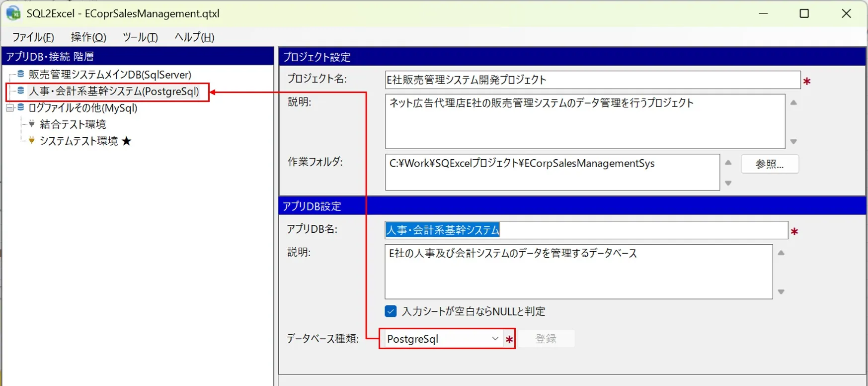868x386 pixels.
Task: Select the 結合テスト環境 connection
Action: click(73, 124)
